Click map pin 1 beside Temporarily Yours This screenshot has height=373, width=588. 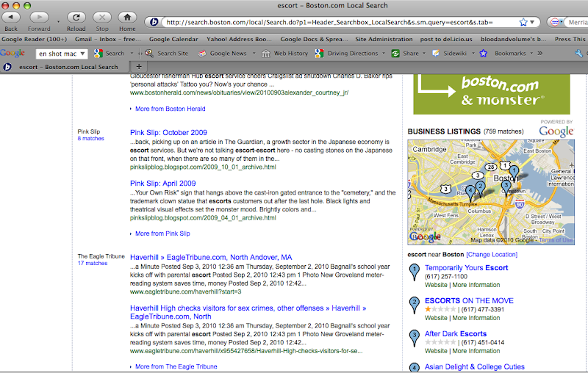pyautogui.click(x=414, y=272)
